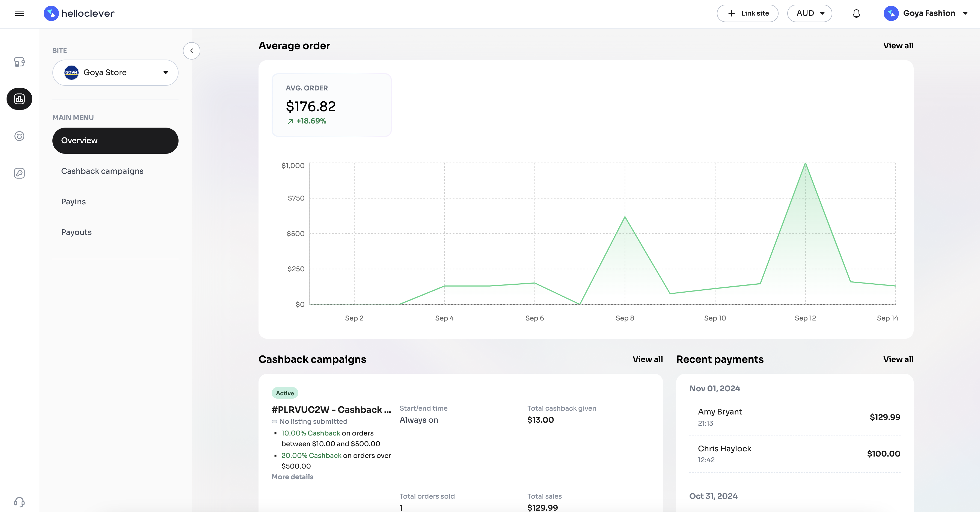Open the hamburger menu icon
Image resolution: width=980 pixels, height=512 pixels.
[x=19, y=14]
